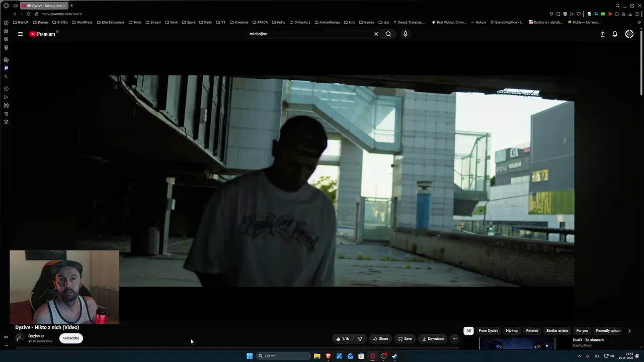Screen dimensions: 644x362
Task: Like the video with thumbs up
Action: pyautogui.click(x=342, y=339)
